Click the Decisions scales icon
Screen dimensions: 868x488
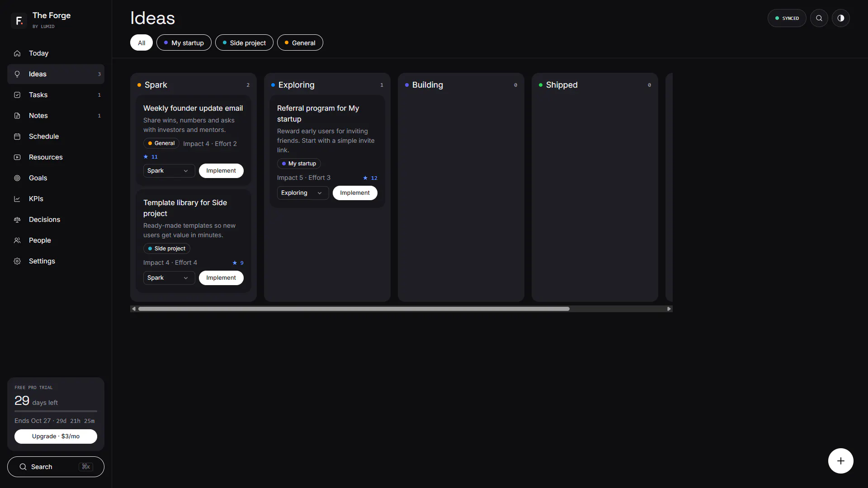click(x=17, y=220)
